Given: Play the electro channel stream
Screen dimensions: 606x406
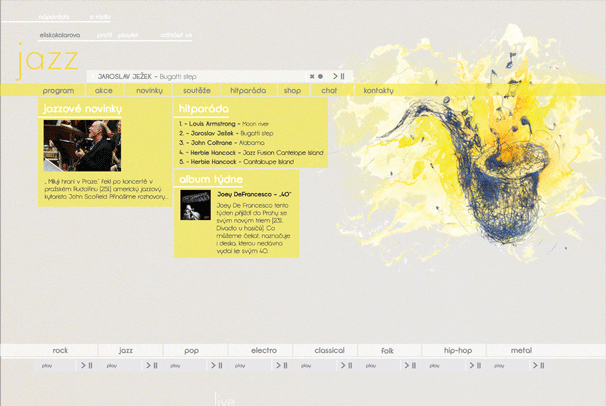Looking at the screenshot, I should pyautogui.click(x=281, y=366).
